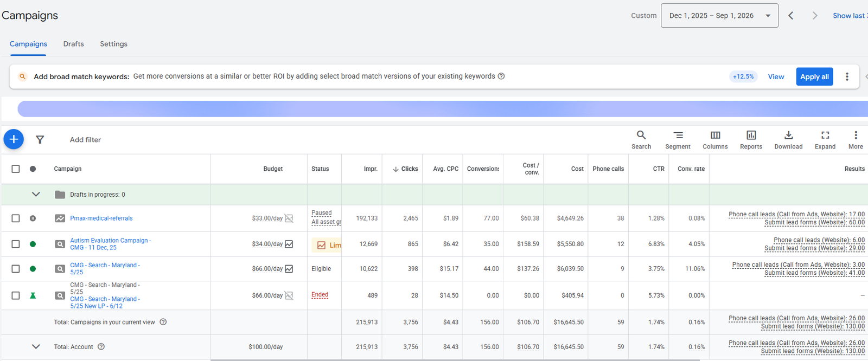The image size is (868, 361).
Task: Select the Autism Evaluation Campaign row checkbox
Action: 16,244
